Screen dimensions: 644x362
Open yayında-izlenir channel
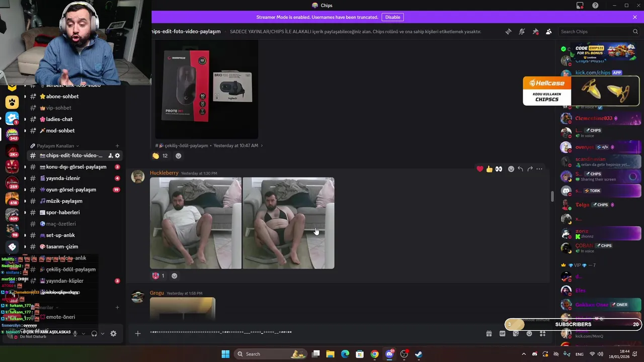coord(74,178)
